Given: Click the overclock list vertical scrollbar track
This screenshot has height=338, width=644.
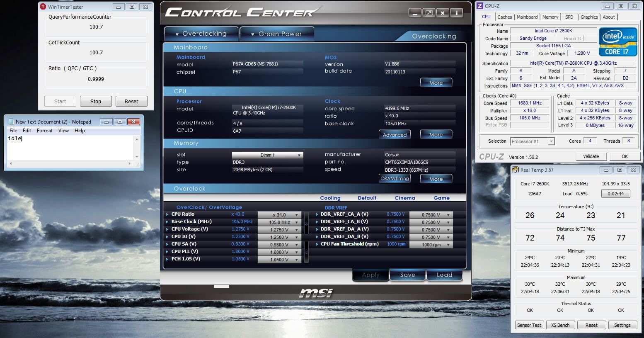Looking at the screenshot, I should click(x=306, y=238).
